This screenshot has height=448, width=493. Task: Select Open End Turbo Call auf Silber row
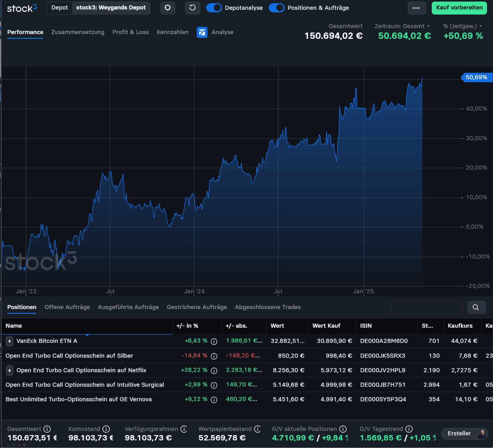(x=246, y=356)
